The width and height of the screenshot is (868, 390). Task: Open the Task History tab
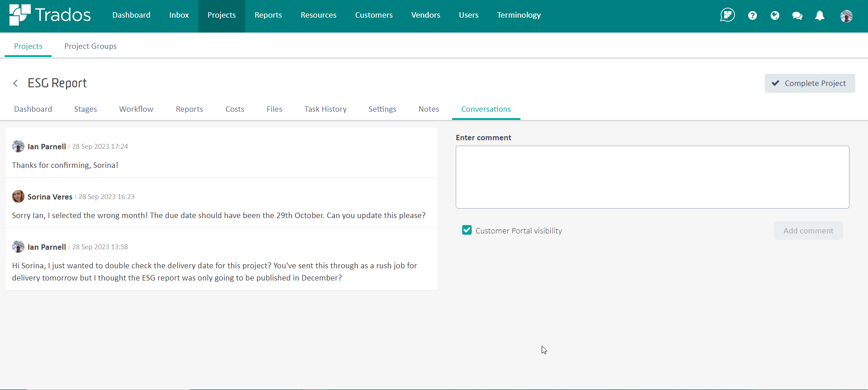[x=325, y=109]
